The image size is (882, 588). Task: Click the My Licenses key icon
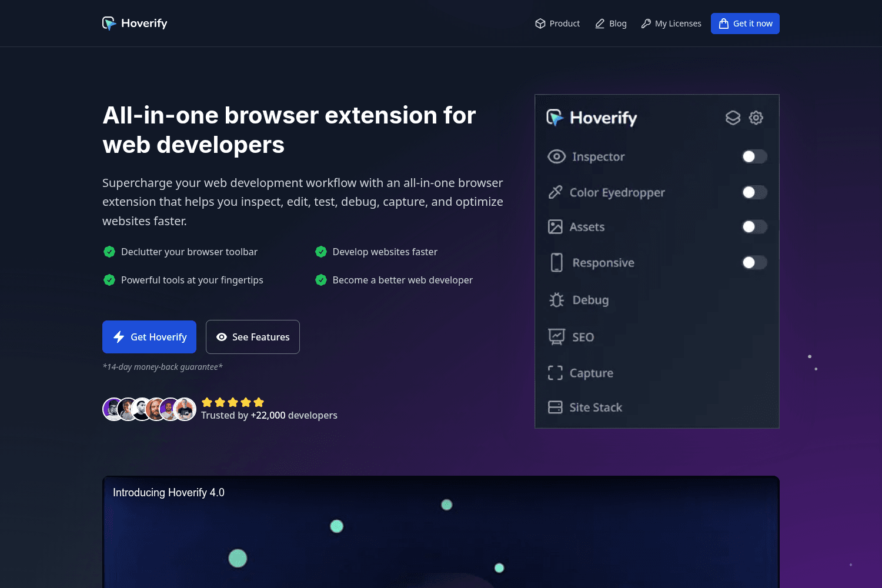tap(646, 24)
